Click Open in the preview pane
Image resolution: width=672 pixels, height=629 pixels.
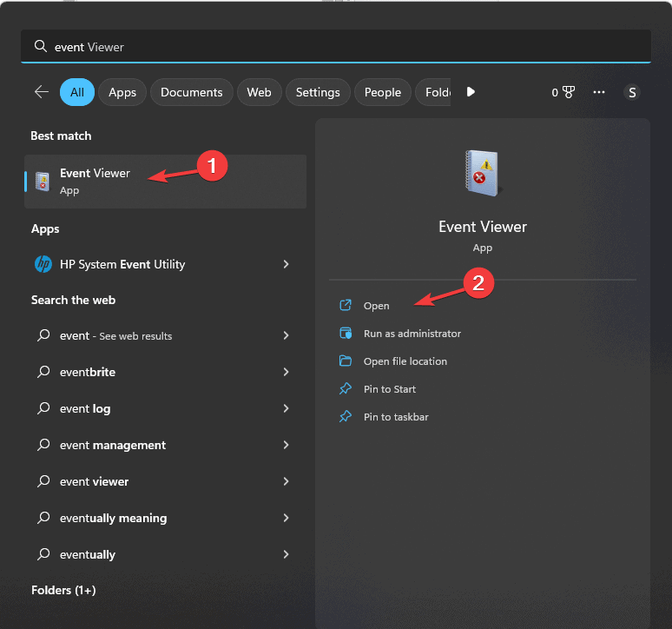(376, 306)
